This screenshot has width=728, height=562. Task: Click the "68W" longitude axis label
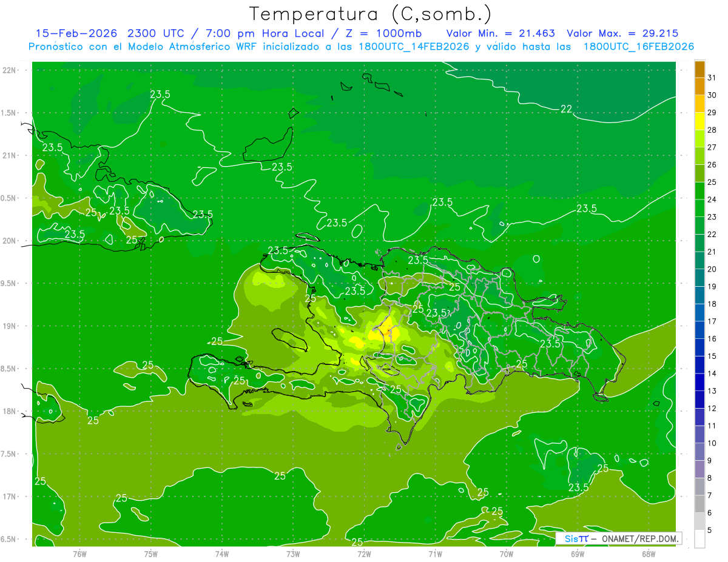click(649, 554)
